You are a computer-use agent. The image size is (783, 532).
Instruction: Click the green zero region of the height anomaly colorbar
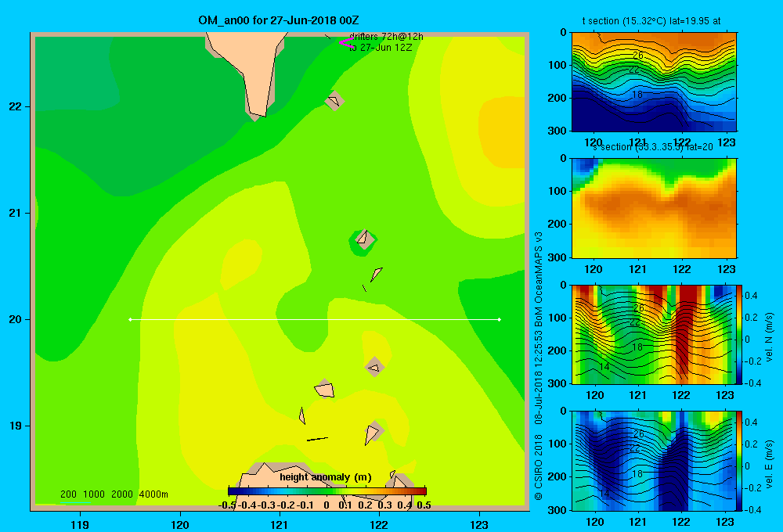(327, 491)
